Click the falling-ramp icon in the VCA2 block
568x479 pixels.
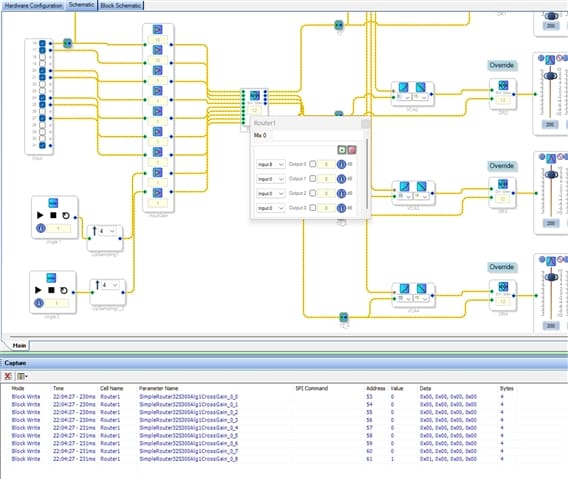(421, 87)
